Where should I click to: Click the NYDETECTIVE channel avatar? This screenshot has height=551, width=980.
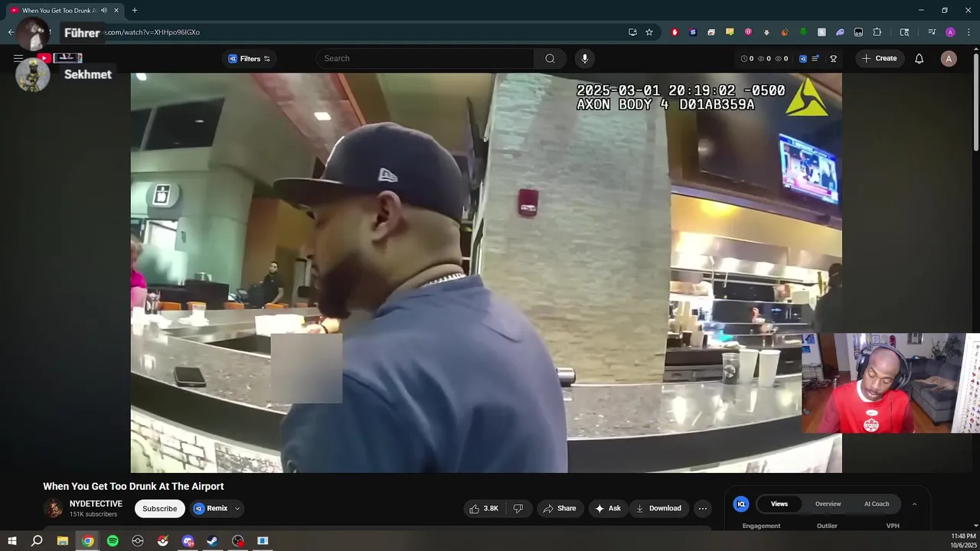(53, 508)
